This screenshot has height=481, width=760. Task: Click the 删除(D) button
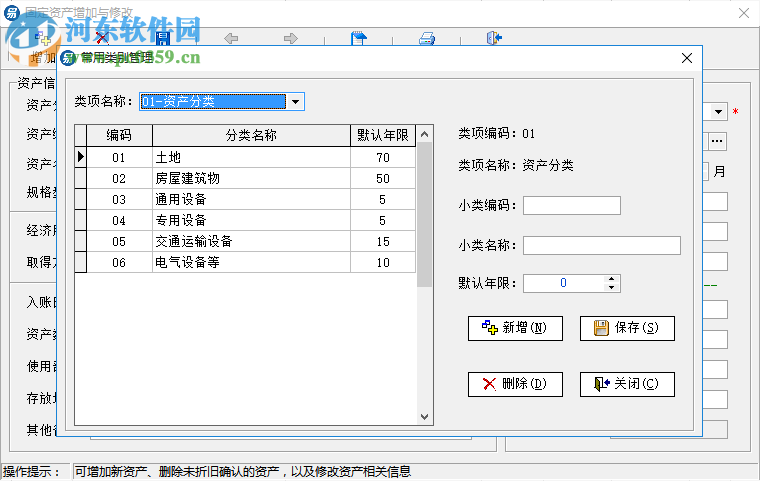(x=515, y=384)
